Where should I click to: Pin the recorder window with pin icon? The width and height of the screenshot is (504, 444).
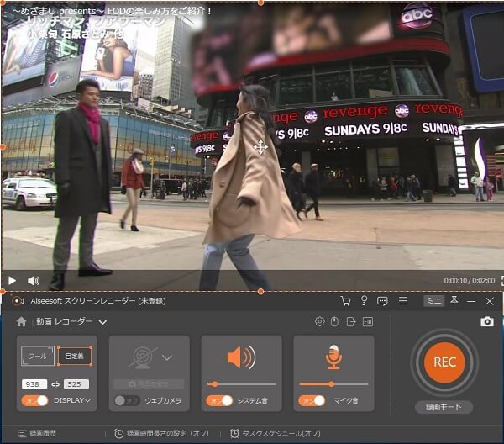click(454, 300)
